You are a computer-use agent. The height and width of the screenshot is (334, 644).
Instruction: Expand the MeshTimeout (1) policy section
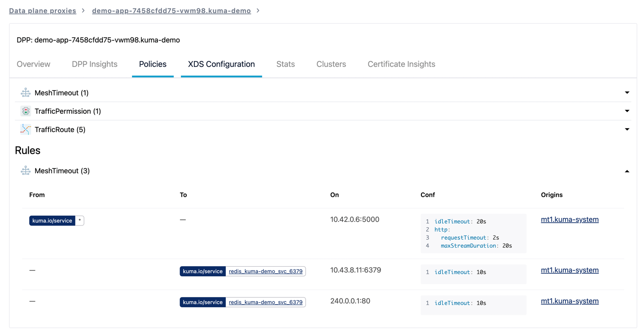tap(627, 92)
